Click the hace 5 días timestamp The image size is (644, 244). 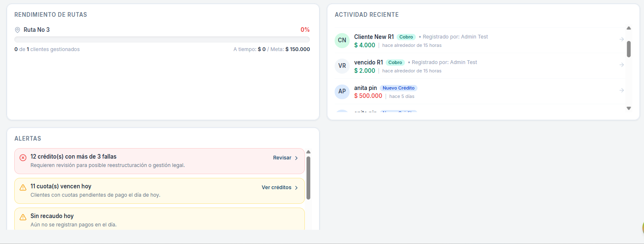point(402,96)
